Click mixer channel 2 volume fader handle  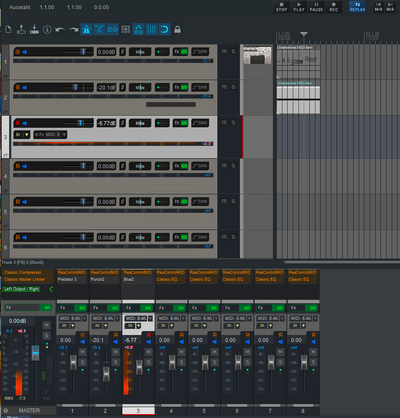click(106, 374)
